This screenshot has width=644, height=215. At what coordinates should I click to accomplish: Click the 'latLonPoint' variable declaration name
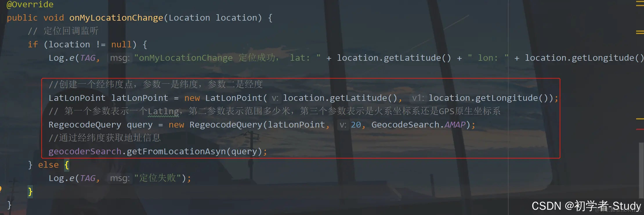[x=140, y=98]
